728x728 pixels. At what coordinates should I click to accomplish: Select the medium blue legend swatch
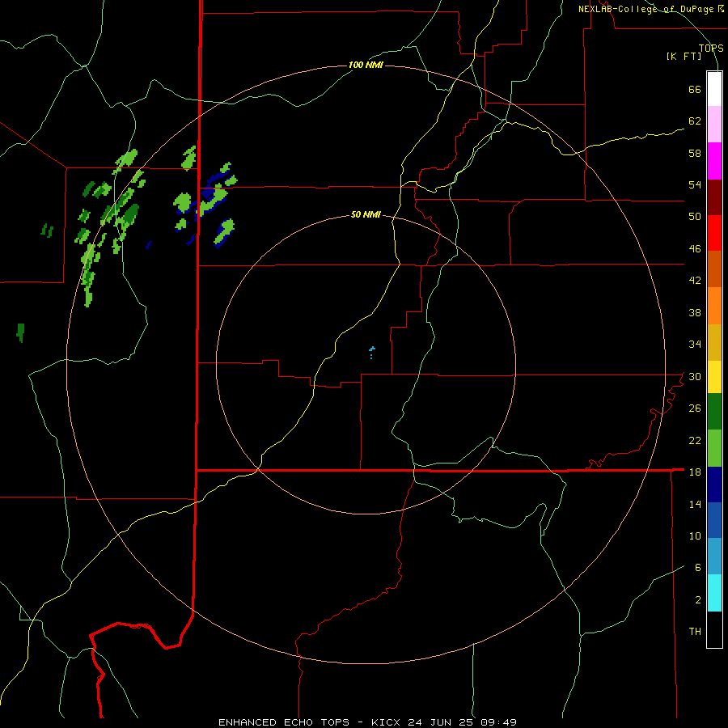click(x=714, y=520)
